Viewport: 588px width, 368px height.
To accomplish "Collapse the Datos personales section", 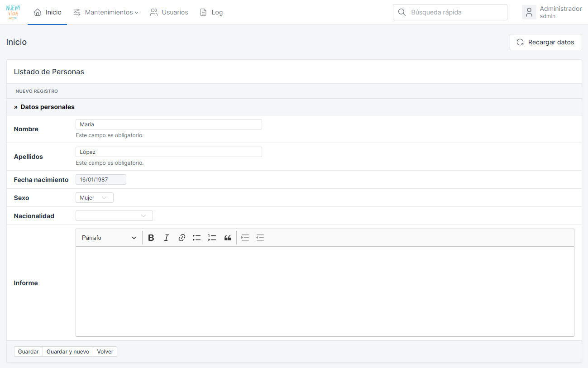I will pos(44,107).
